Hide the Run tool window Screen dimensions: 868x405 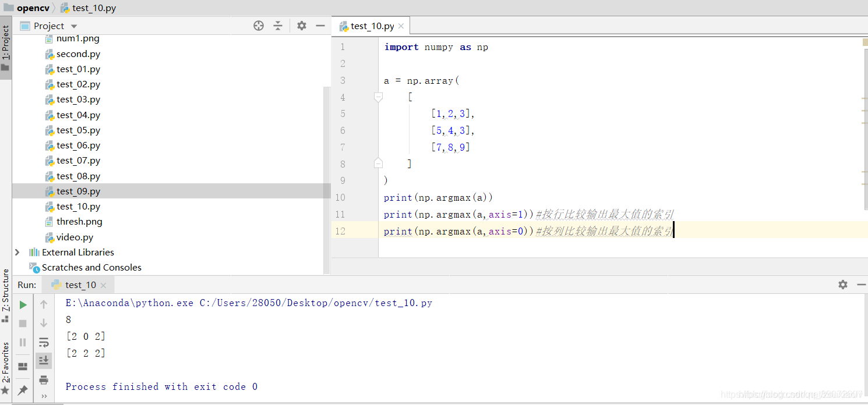click(862, 285)
